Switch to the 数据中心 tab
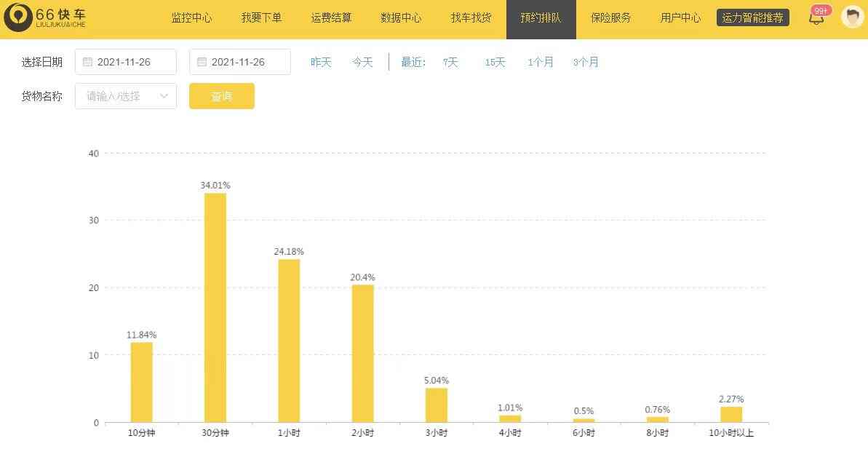Image resolution: width=868 pixels, height=449 pixels. [x=401, y=18]
